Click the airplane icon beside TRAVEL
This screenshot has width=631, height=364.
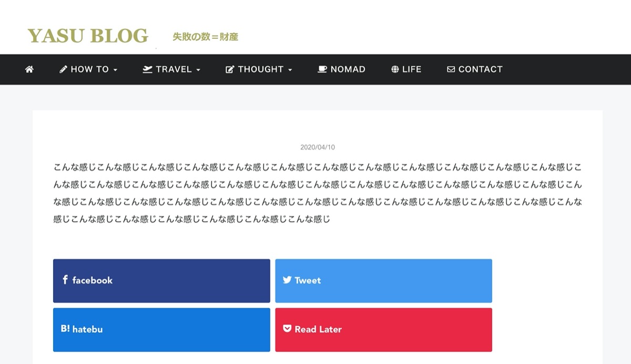point(147,69)
